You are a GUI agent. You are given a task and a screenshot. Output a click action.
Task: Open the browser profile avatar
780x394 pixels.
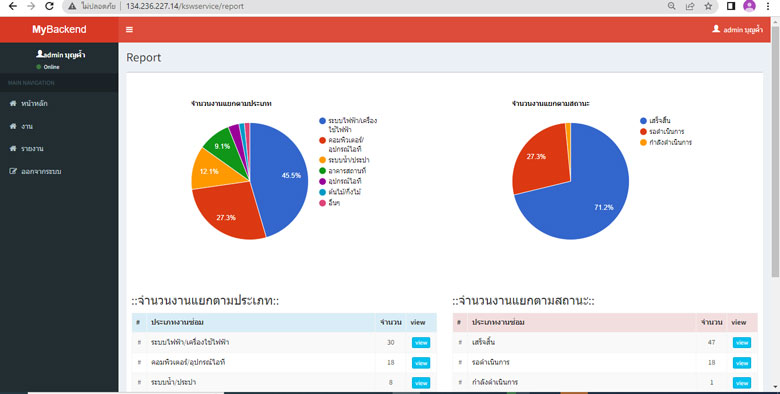pos(749,6)
